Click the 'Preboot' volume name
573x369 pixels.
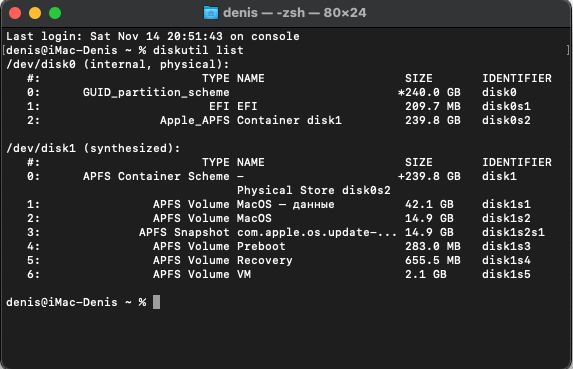click(261, 246)
